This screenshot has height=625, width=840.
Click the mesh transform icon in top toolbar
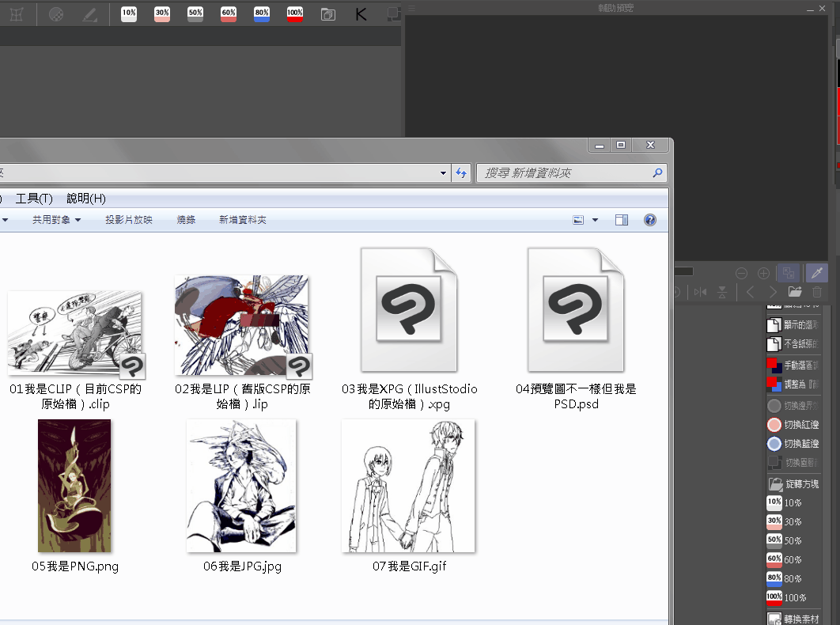point(17,14)
